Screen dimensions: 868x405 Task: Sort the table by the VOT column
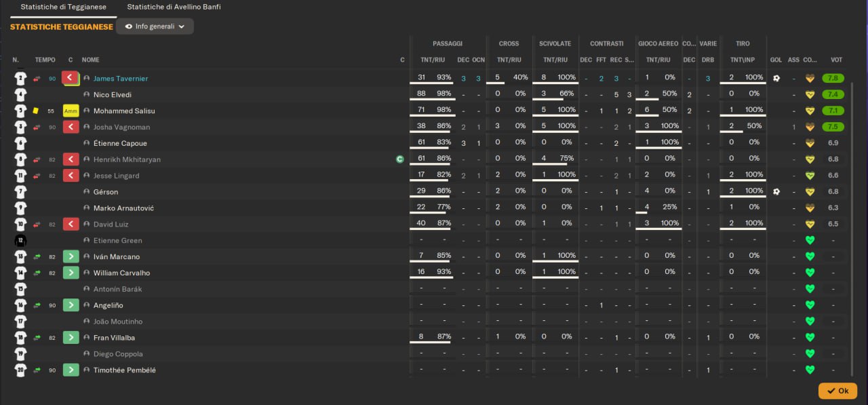click(x=836, y=60)
